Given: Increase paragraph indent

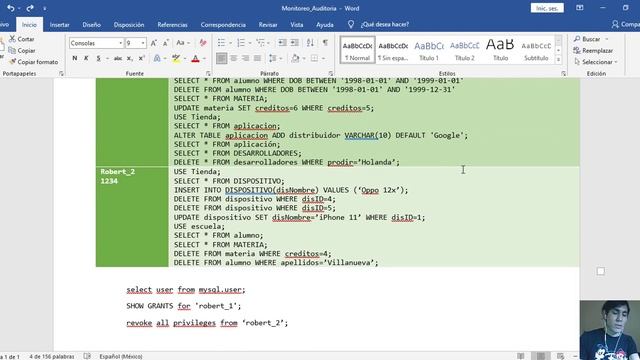Looking at the screenshot, I should pos(295,43).
